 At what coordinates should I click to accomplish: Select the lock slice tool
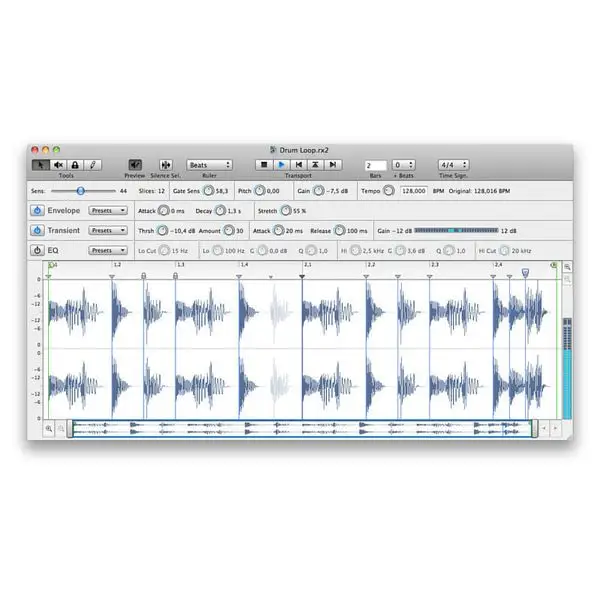point(75,165)
